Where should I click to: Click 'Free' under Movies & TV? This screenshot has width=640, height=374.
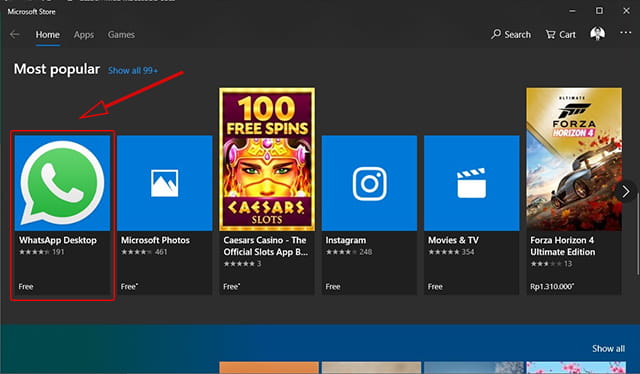point(435,287)
